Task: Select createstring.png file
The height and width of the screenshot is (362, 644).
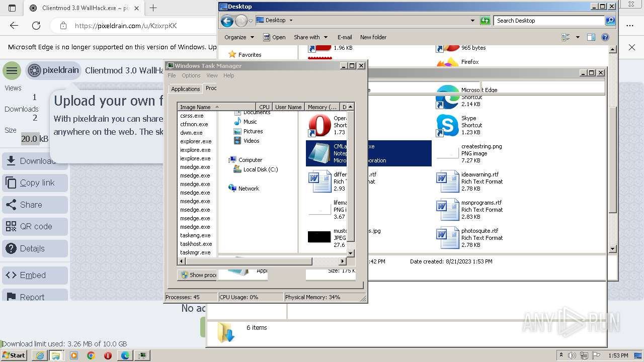Action: pos(469,153)
